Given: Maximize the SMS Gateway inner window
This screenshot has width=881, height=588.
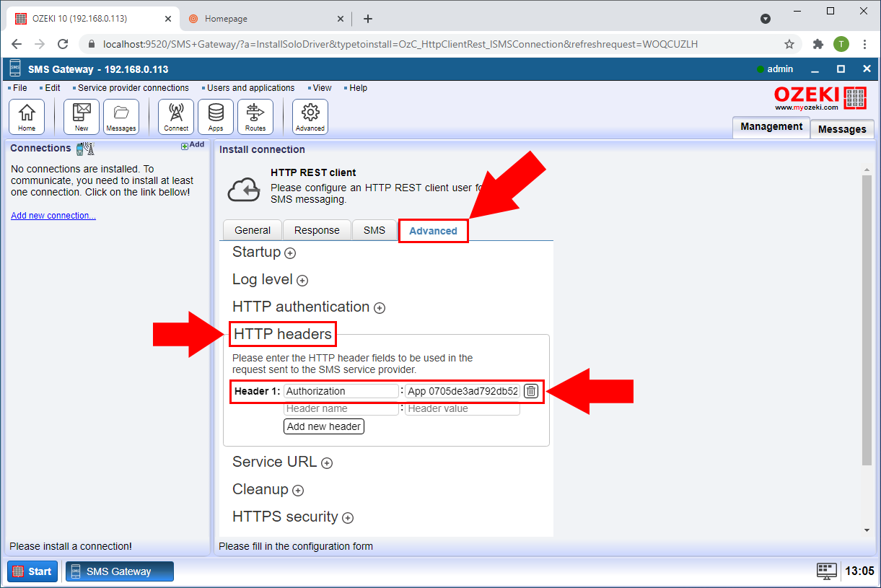Looking at the screenshot, I should [841, 69].
